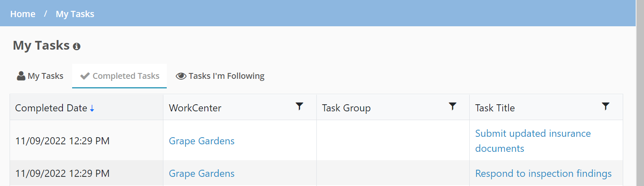Click the Task Title column header label
This screenshot has height=186, width=644.
(495, 108)
